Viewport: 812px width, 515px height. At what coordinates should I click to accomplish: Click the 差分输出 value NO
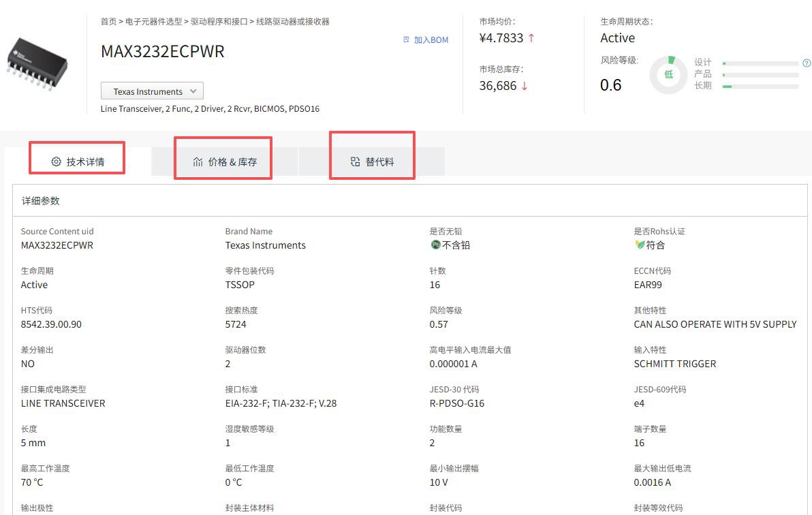[x=27, y=364]
